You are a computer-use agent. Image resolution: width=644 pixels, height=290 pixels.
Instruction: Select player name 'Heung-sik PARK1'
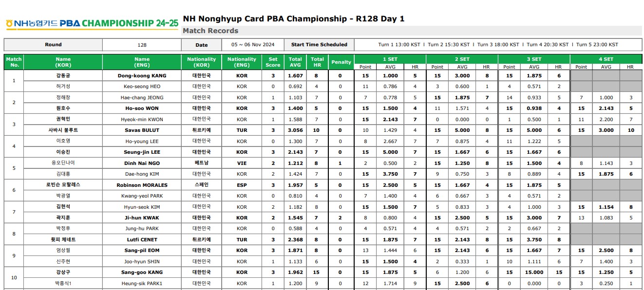(x=142, y=283)
